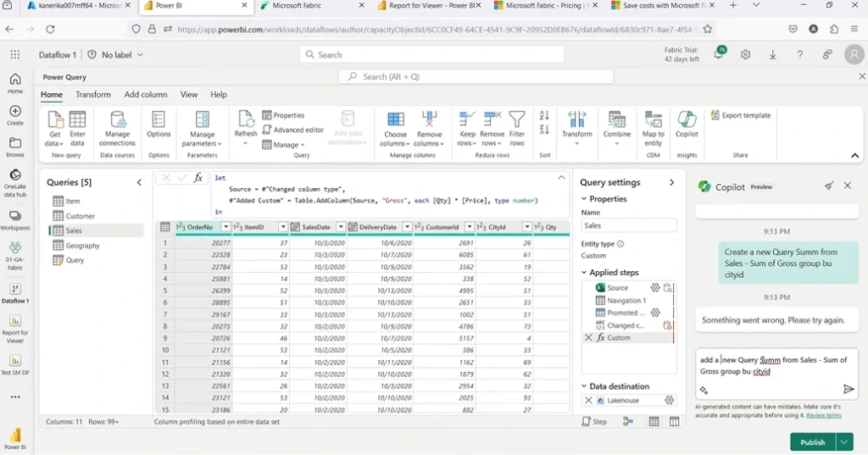Clear the Copilot chat with broom icon
Viewport: 868px width, 455px height.
(829, 186)
